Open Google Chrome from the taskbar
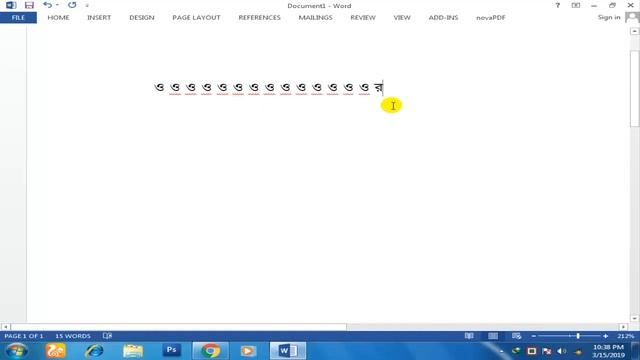Viewport: 640px width, 360px height. pos(210,351)
